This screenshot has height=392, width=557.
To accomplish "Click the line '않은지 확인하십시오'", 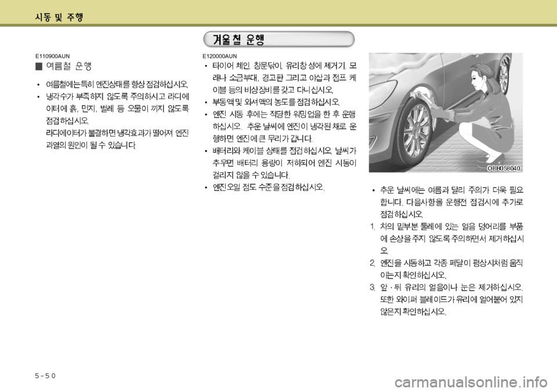I will pyautogui.click(x=413, y=312).
